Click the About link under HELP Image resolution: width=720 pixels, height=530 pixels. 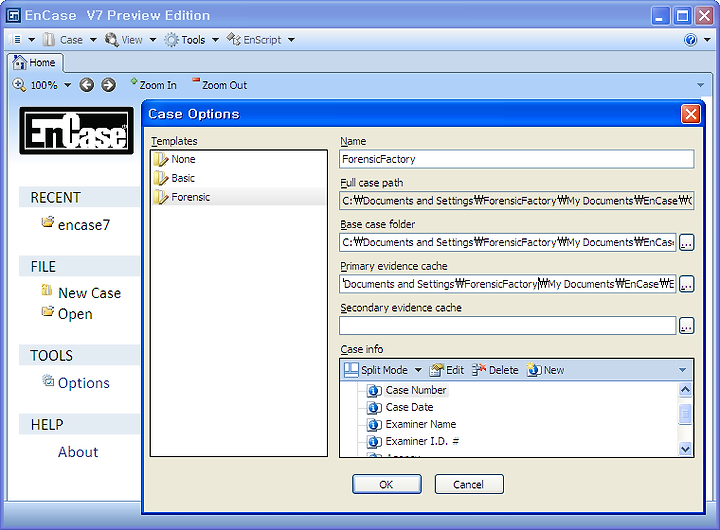78,452
